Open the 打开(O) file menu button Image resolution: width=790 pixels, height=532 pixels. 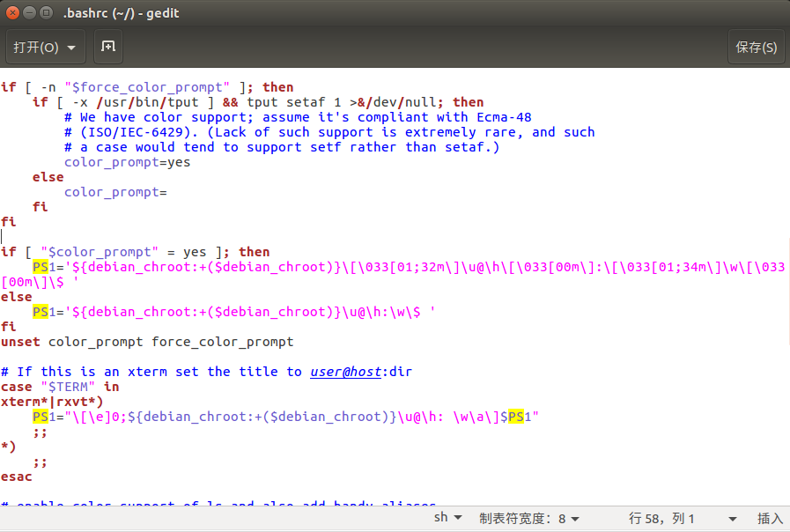pyautogui.click(x=45, y=47)
